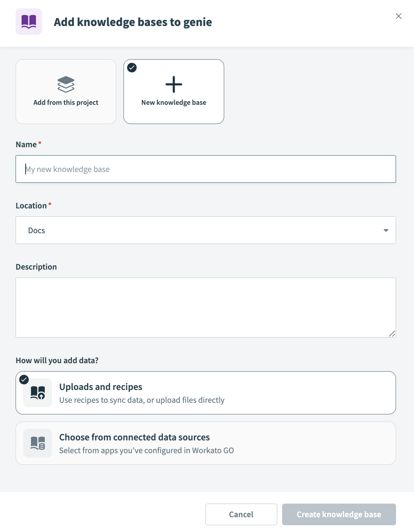Select Uploads and recipes as data method

pyautogui.click(x=205, y=392)
